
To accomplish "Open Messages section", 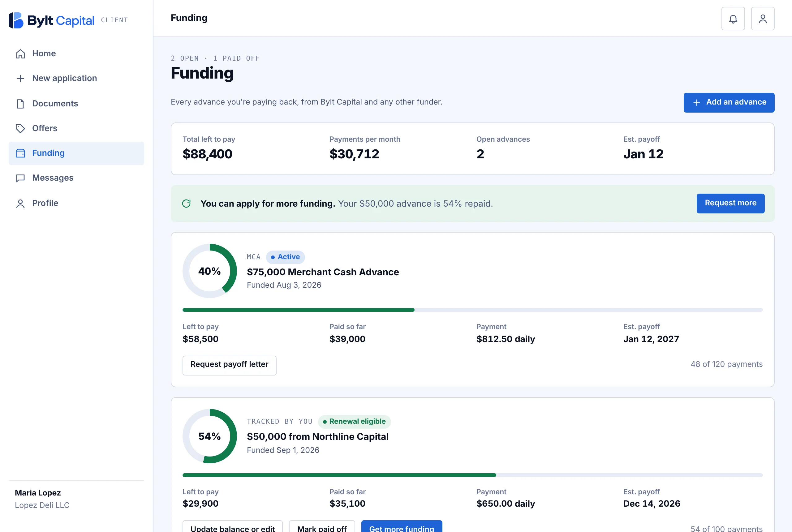I will tap(76, 178).
